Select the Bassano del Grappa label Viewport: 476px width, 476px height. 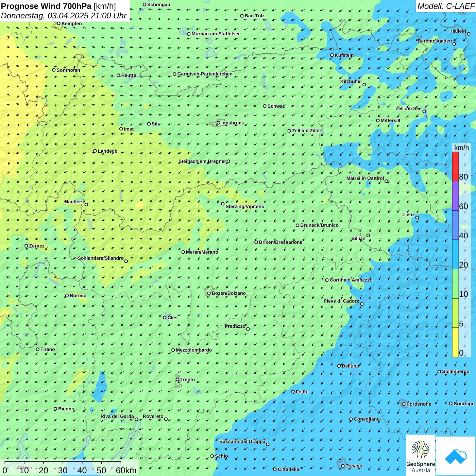coord(242,441)
